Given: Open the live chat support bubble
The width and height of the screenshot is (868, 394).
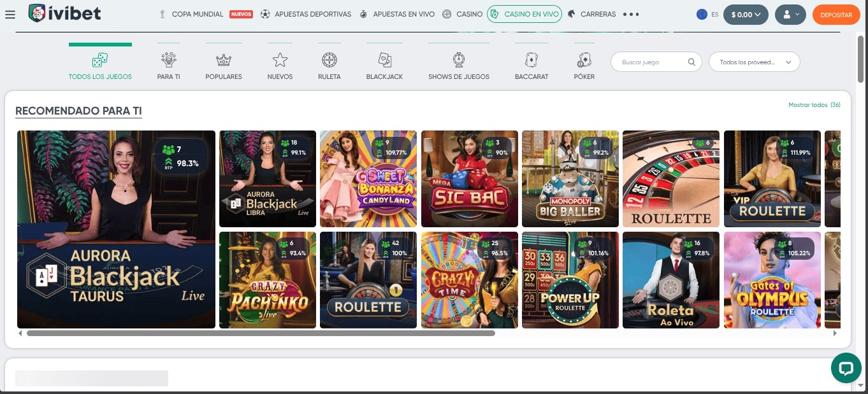Looking at the screenshot, I should point(846,368).
